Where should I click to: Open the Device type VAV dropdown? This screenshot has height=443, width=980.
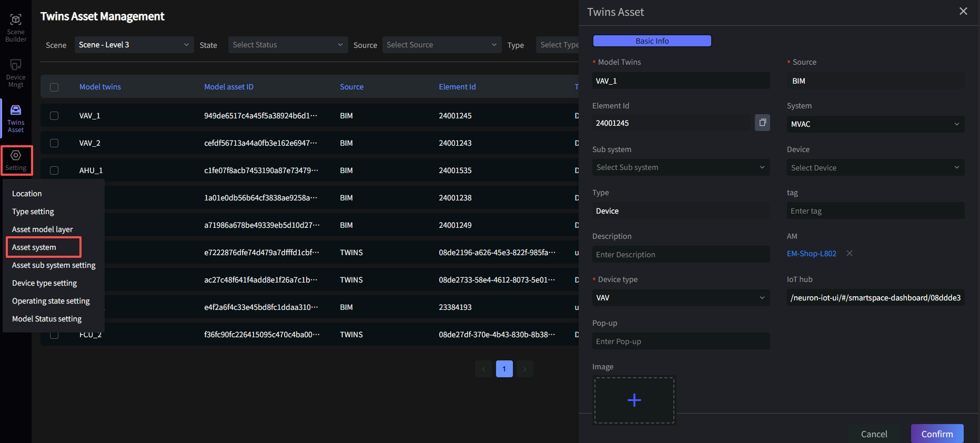(680, 298)
